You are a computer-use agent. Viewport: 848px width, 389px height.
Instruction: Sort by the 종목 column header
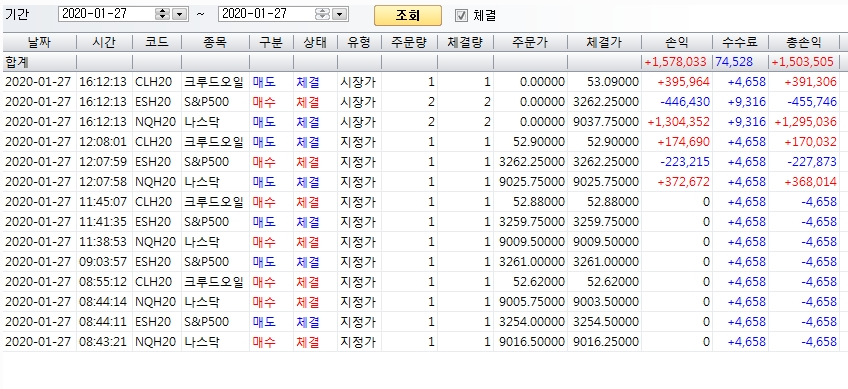[215, 43]
